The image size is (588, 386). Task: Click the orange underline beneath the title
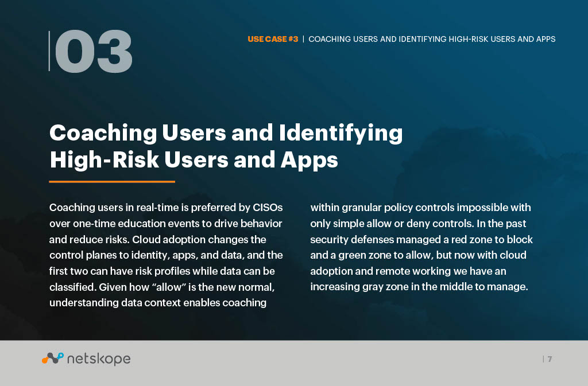[112, 182]
